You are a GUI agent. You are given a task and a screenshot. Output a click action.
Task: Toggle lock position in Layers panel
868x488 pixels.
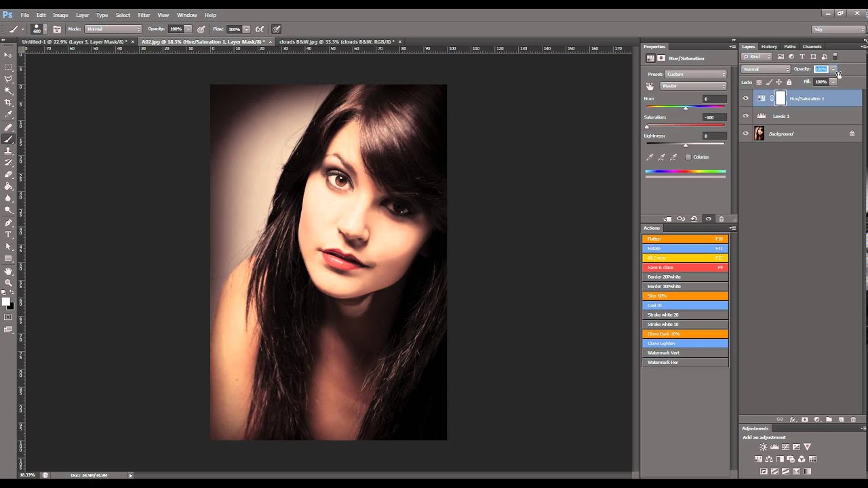[778, 82]
